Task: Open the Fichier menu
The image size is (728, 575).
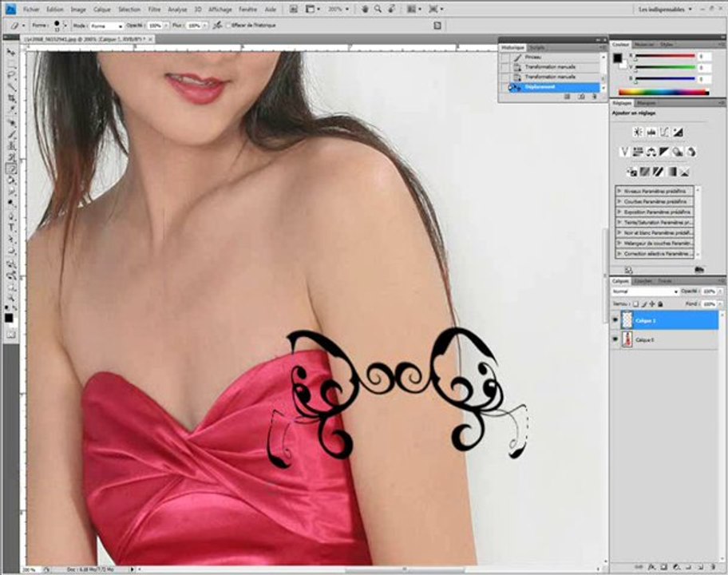Action: pyautogui.click(x=31, y=10)
